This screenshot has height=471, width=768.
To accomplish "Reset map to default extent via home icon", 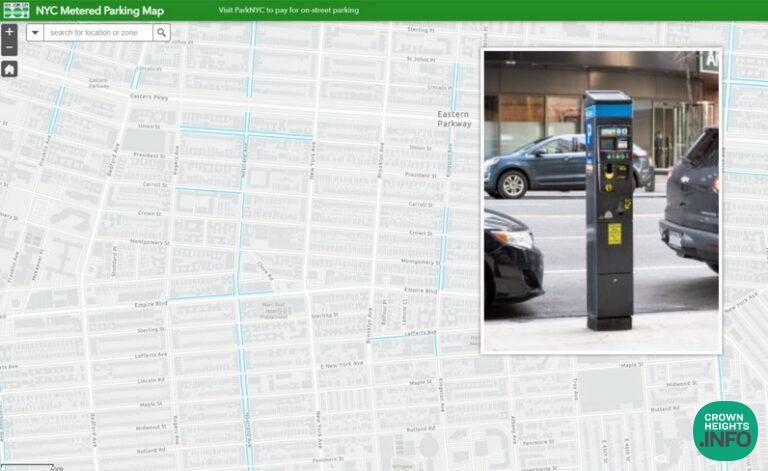I will [x=9, y=69].
